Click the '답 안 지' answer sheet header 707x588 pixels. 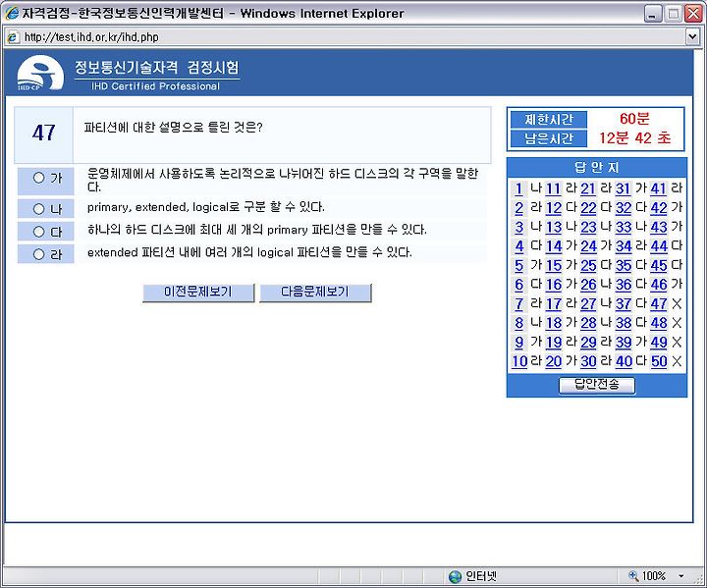click(x=597, y=167)
